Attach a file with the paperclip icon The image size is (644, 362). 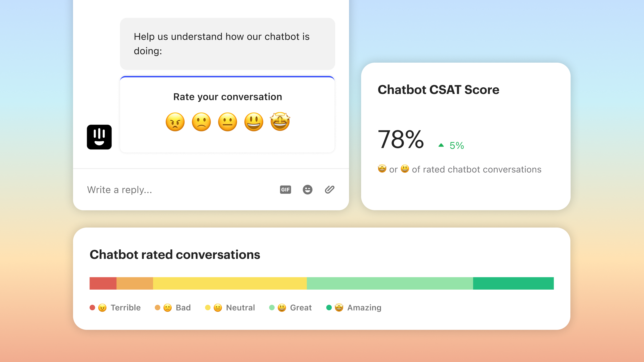[329, 190]
